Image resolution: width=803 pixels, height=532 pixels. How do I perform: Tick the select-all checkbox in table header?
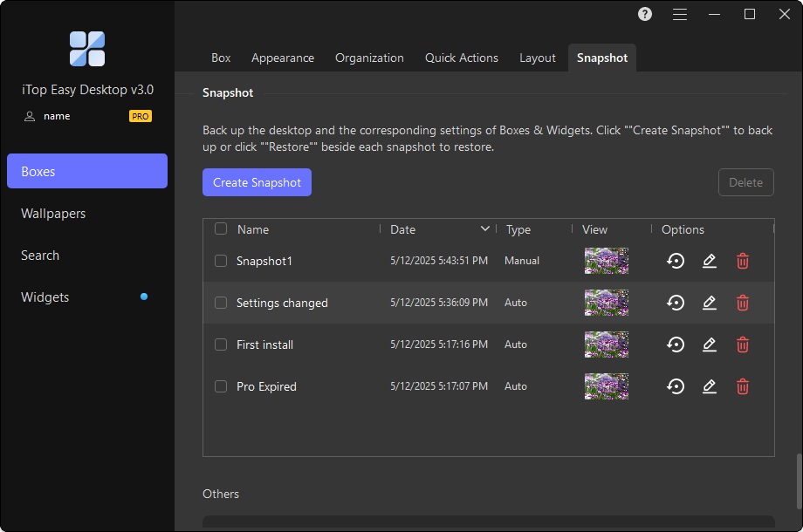pyautogui.click(x=221, y=228)
